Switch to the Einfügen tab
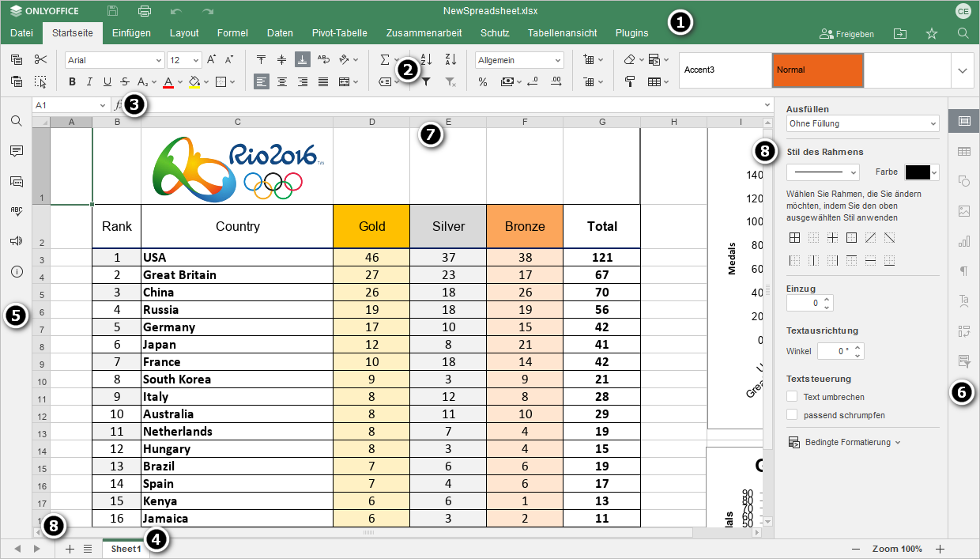 pos(131,33)
